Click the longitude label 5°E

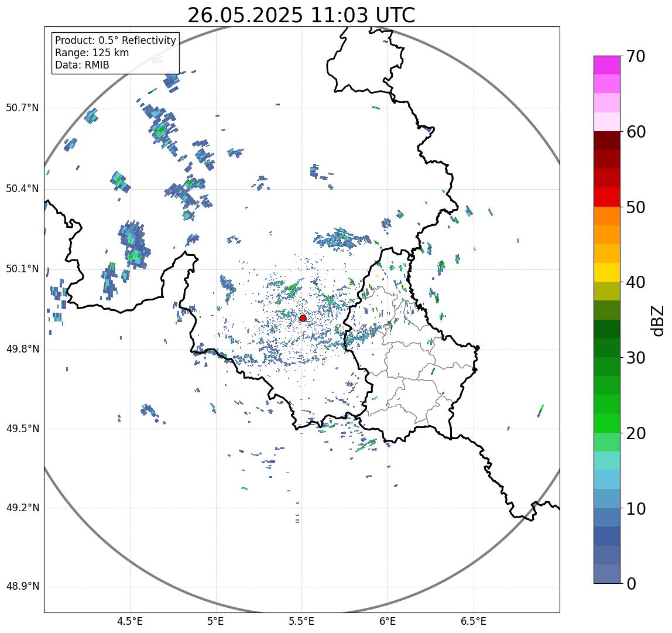point(215,621)
